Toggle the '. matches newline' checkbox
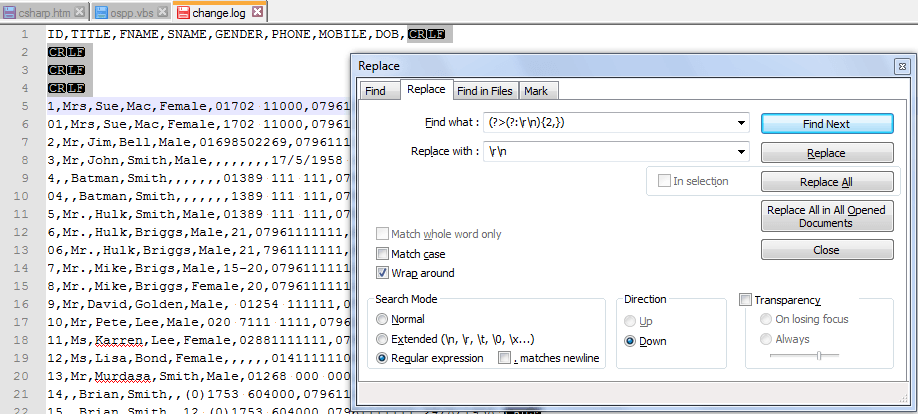This screenshot has height=414, width=918. click(x=505, y=358)
